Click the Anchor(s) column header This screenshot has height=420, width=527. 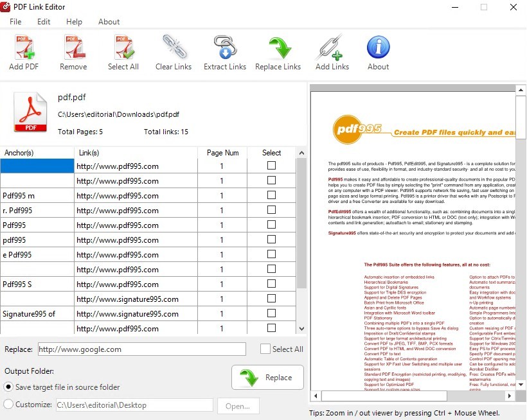37,153
